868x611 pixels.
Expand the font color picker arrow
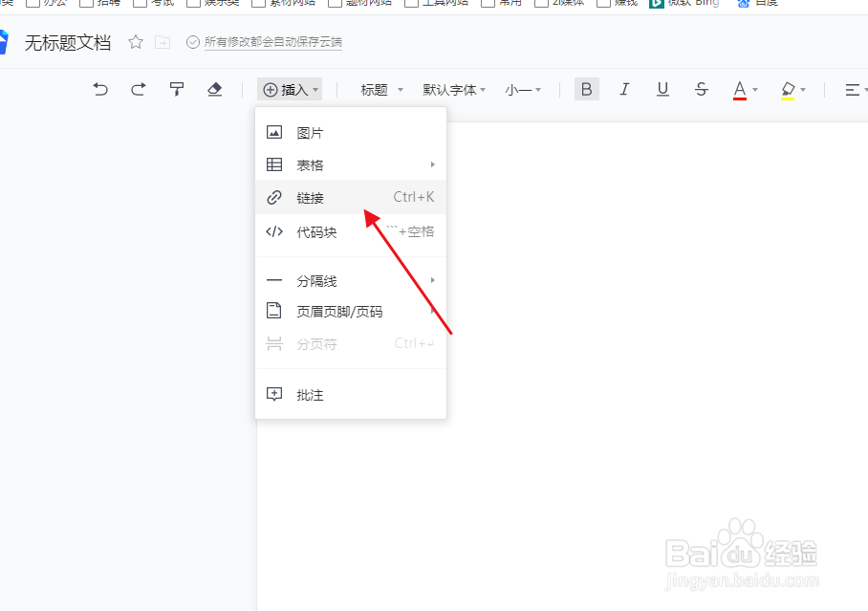pos(755,90)
